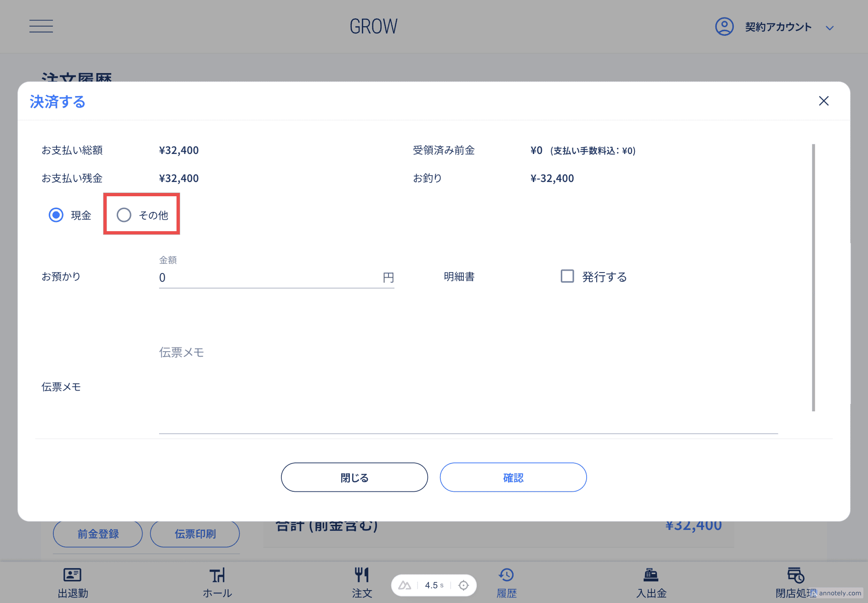
Task: Click the crosshair target icon beside the timer
Action: tap(463, 585)
